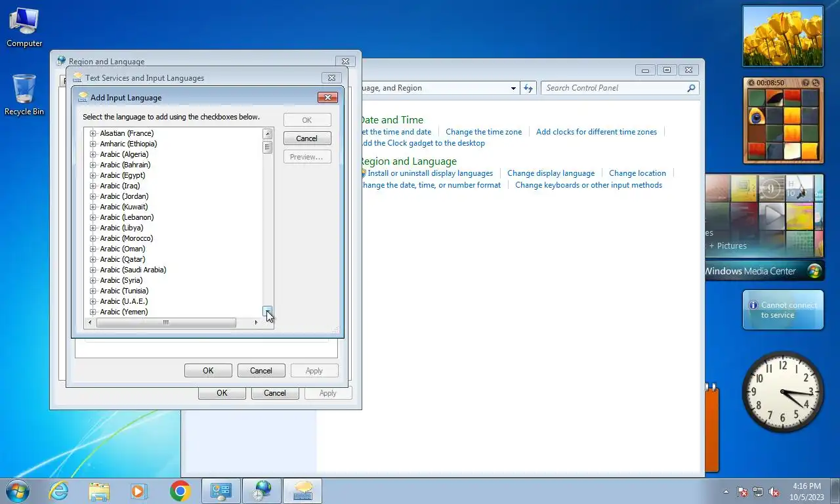Click the puzzle gadget's shuffle icon
The image size is (840, 504).
pos(816,83)
